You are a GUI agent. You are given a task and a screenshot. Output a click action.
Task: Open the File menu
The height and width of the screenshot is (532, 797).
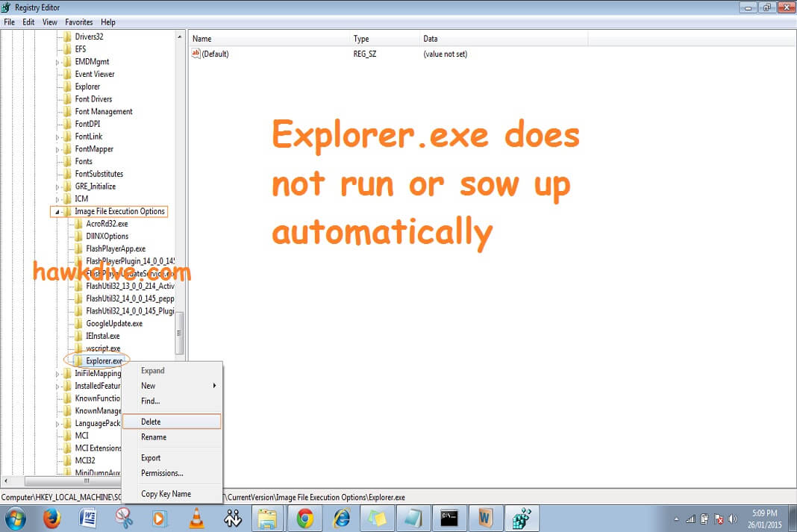9,22
